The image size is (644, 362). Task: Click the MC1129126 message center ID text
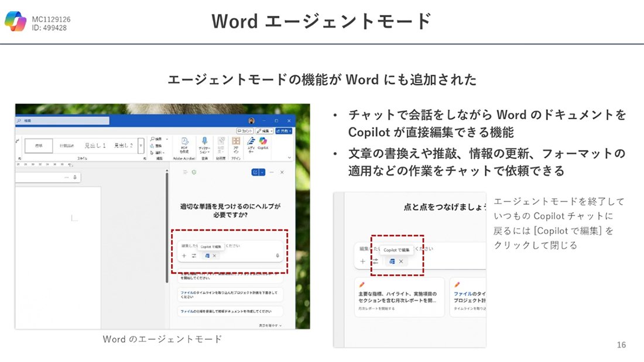click(51, 19)
